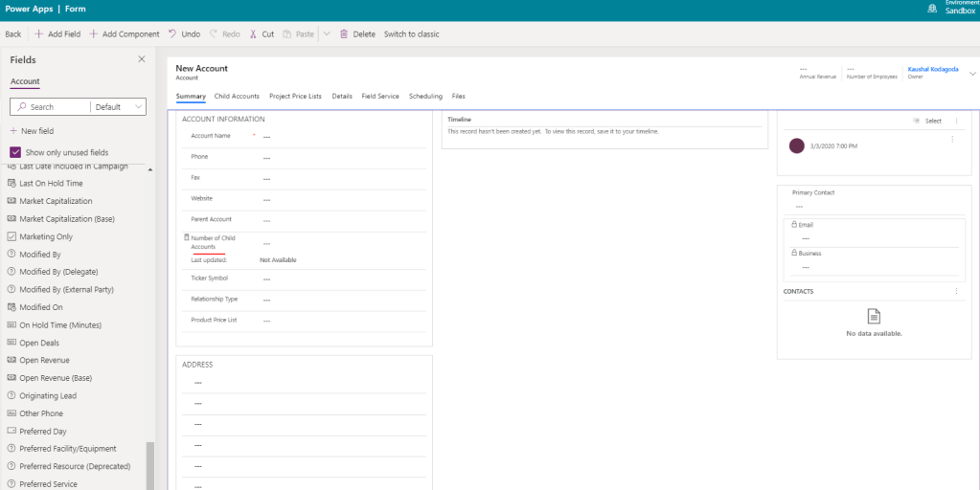The width and height of the screenshot is (980, 490).
Task: Expand the form header chevron
Action: coord(972,74)
